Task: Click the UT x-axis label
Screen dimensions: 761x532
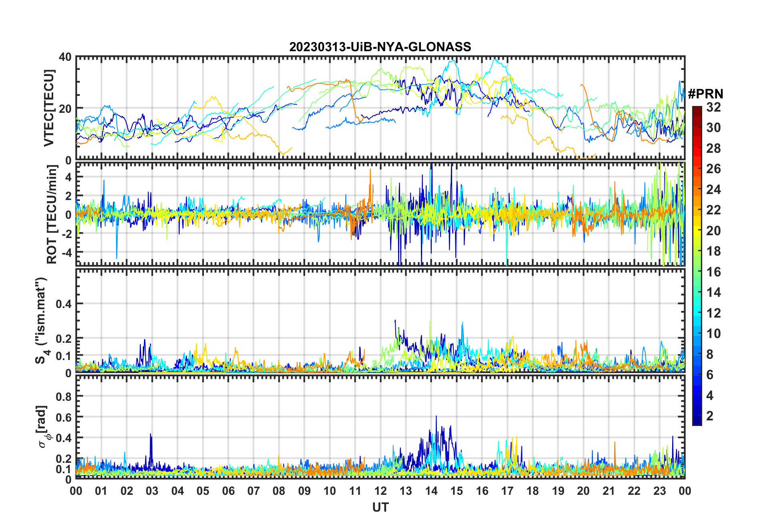Action: 380,507
